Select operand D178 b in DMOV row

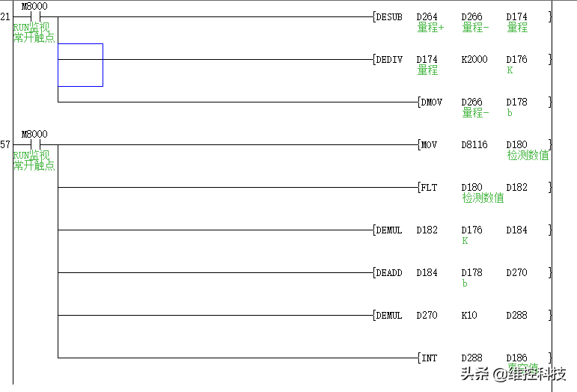pyautogui.click(x=516, y=107)
